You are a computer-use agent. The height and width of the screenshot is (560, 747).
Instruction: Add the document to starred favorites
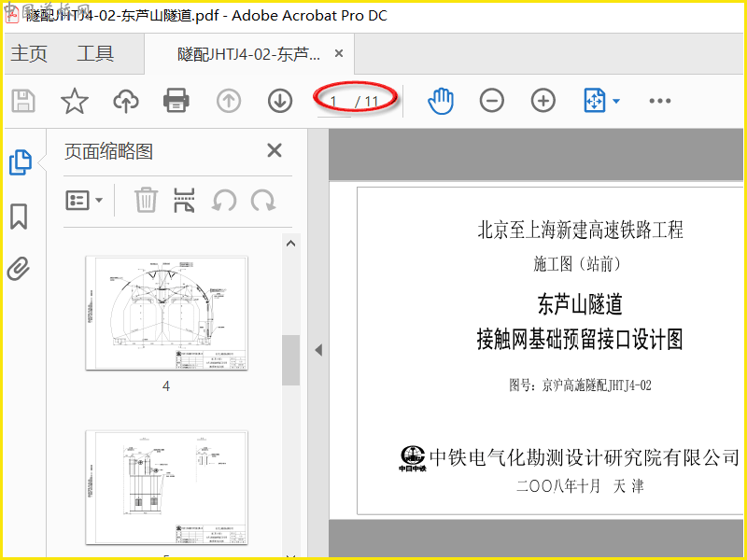click(75, 101)
